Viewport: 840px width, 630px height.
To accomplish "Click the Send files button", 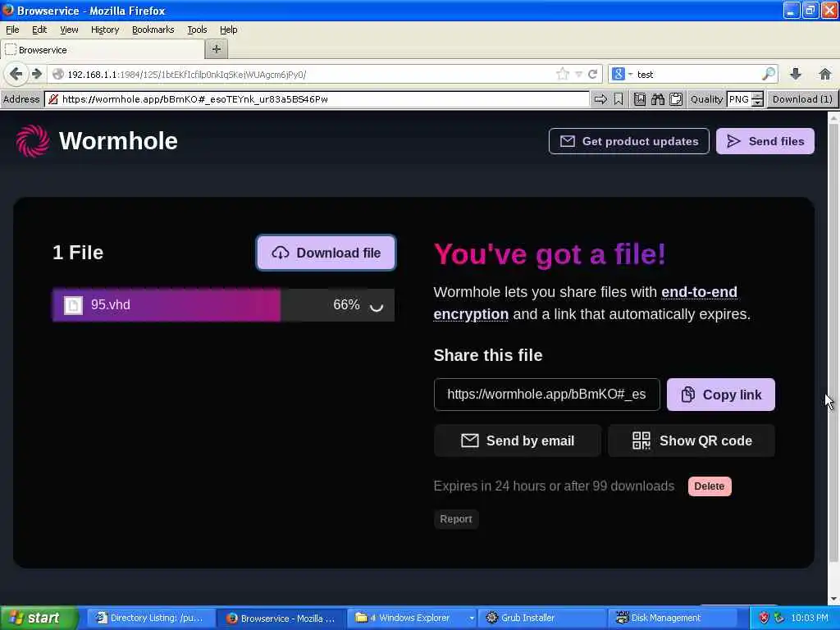I will pyautogui.click(x=765, y=141).
